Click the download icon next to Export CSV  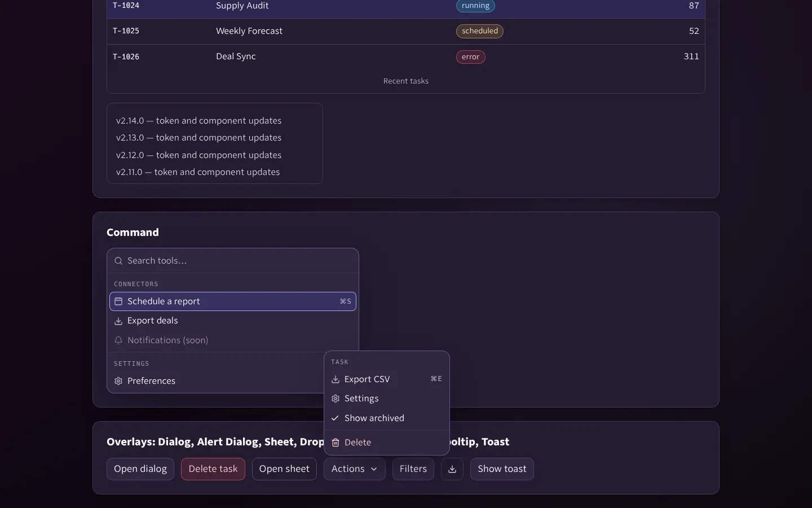click(336, 379)
